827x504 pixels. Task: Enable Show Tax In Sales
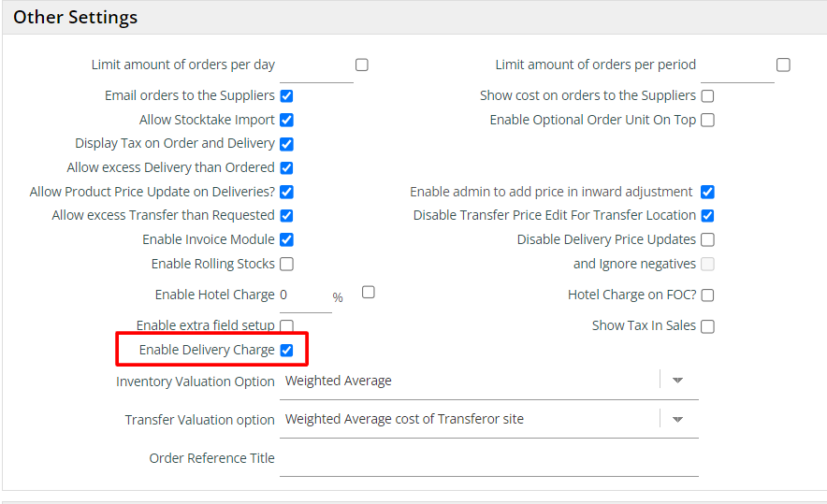click(x=707, y=326)
